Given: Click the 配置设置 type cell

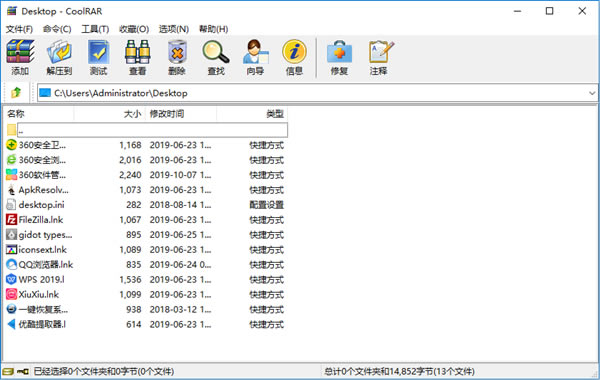Looking at the screenshot, I should coord(267,205).
